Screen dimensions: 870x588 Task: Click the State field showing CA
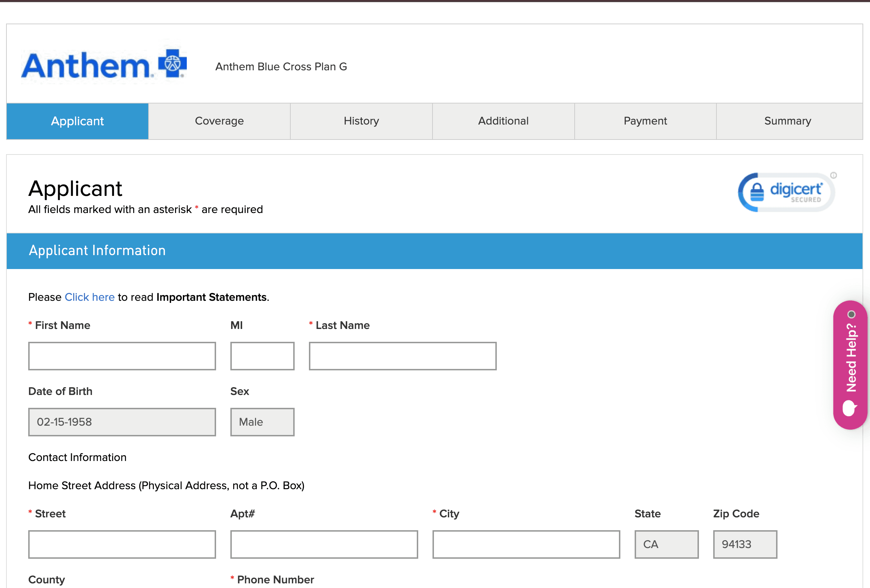tap(666, 544)
